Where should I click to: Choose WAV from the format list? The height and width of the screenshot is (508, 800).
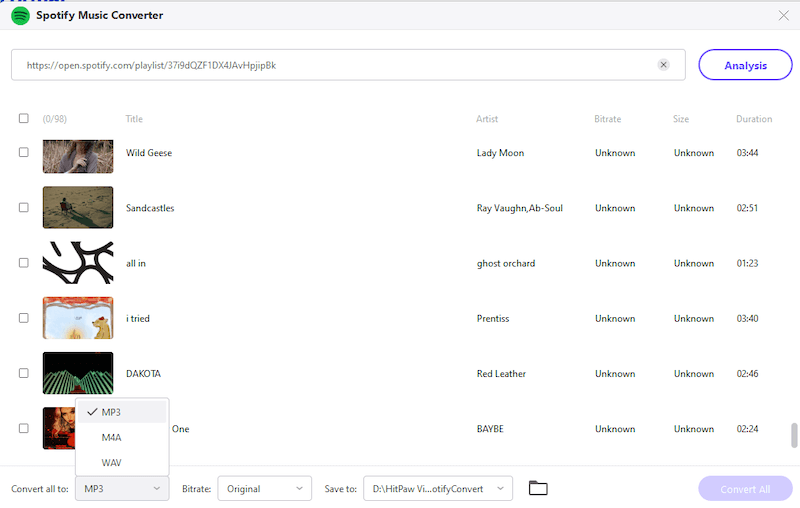pos(112,463)
